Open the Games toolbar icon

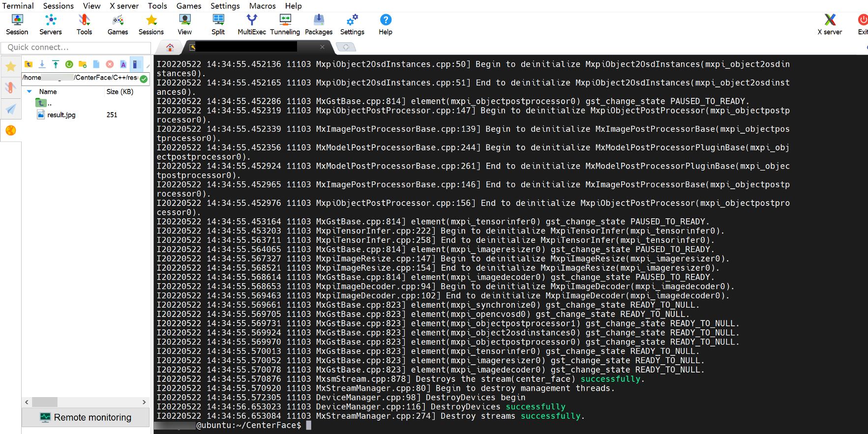click(118, 25)
